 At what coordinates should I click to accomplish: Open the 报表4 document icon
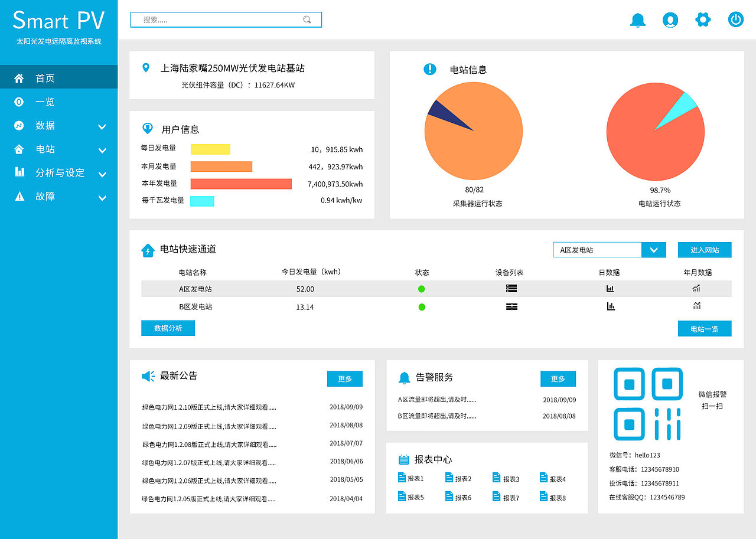543,478
